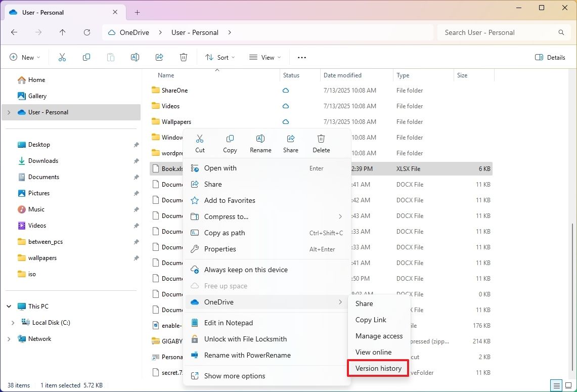Click the Copy icon on the toolbar

86,57
